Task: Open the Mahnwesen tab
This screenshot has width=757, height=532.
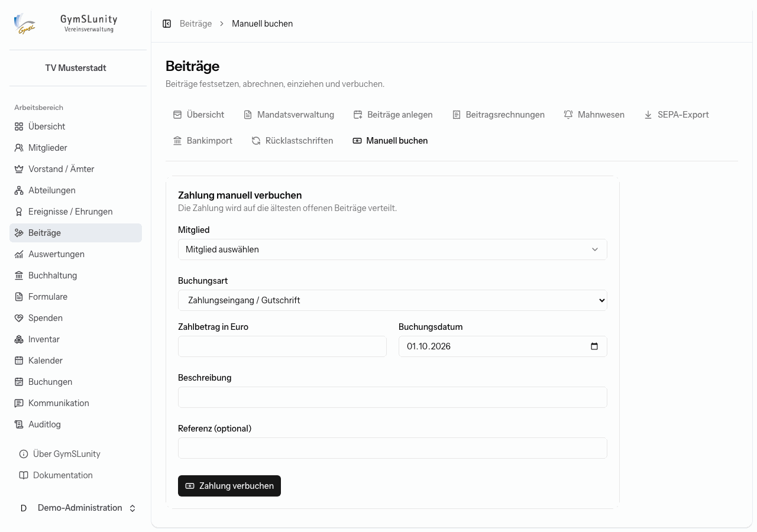Action: (594, 115)
